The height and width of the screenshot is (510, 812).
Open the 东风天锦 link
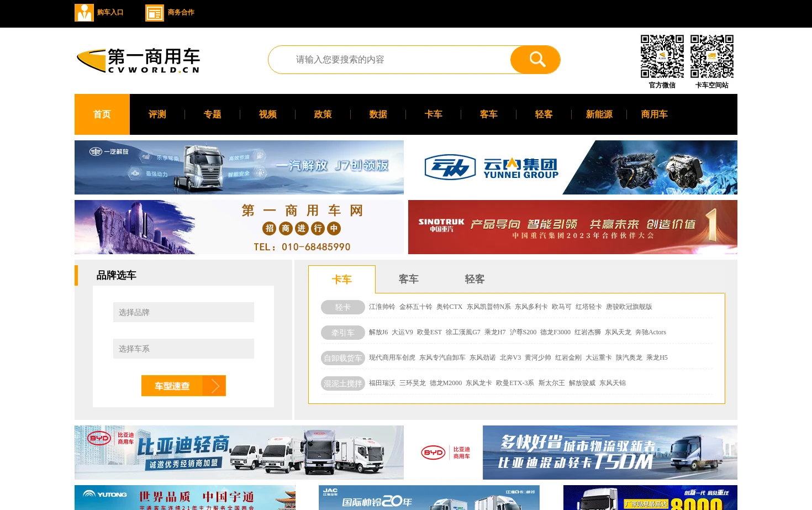pos(613,383)
